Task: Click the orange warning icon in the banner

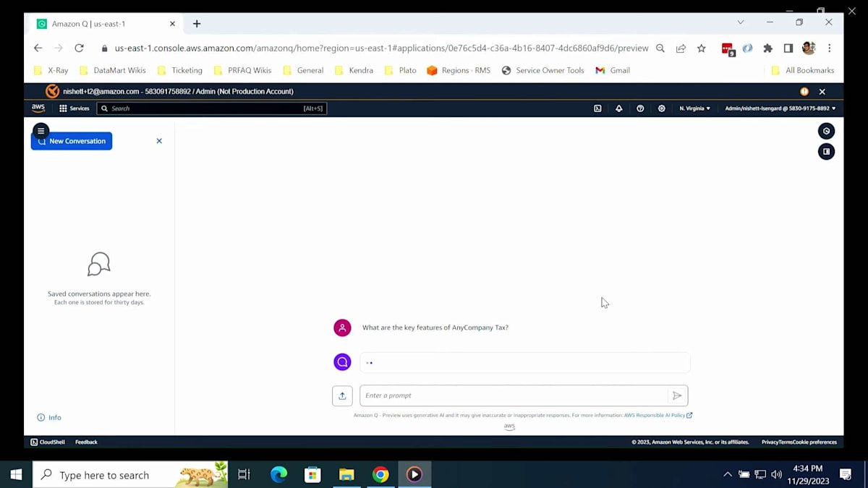Action: pos(804,92)
